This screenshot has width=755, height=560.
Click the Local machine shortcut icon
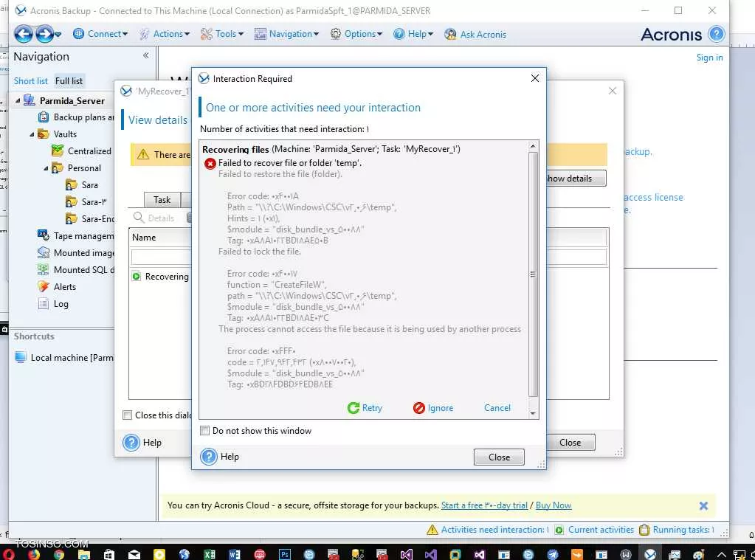coord(20,357)
